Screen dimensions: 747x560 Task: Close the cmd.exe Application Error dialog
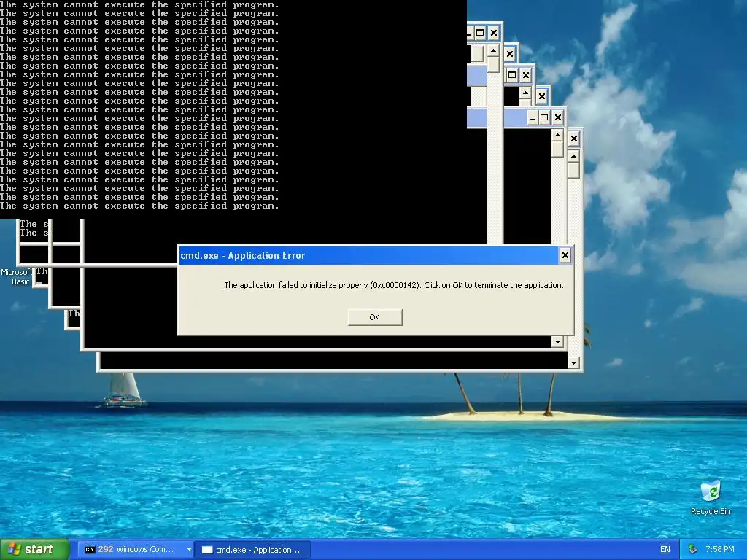(565, 255)
